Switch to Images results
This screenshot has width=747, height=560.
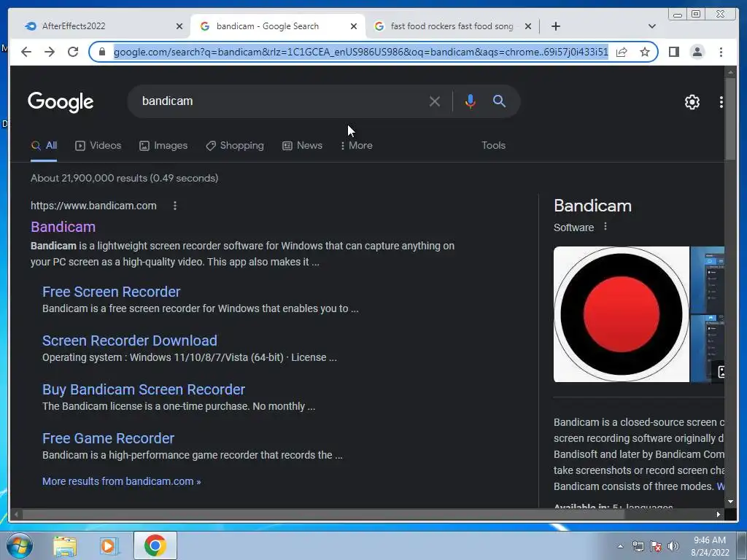[163, 146]
